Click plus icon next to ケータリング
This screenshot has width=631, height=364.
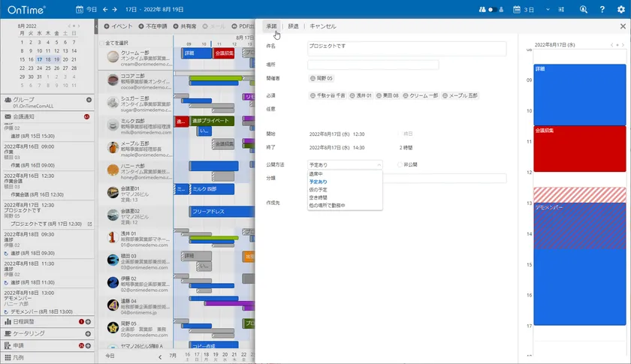click(89, 333)
